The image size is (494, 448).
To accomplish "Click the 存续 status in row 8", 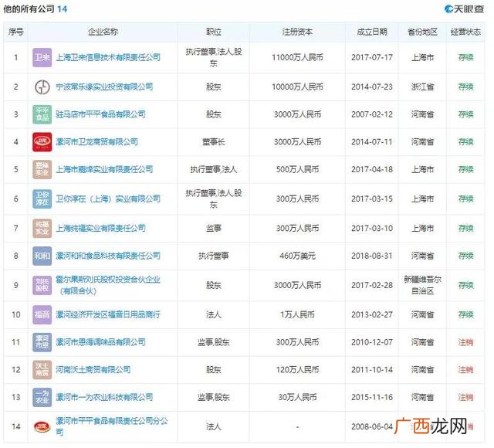I will click(x=465, y=256).
